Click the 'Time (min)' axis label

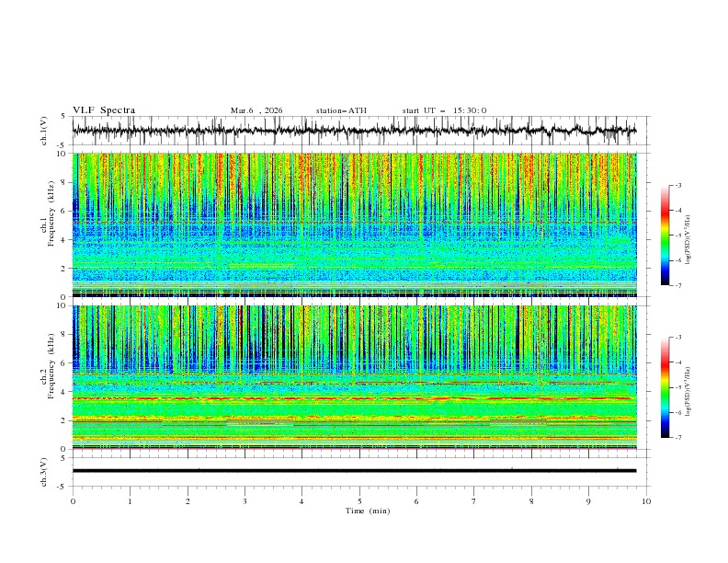(x=368, y=511)
